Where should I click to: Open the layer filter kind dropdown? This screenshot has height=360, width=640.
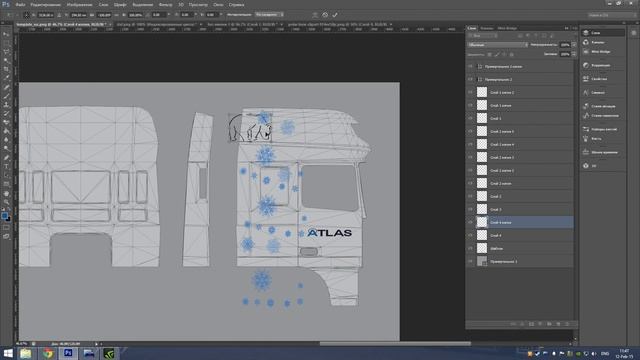tap(483, 36)
